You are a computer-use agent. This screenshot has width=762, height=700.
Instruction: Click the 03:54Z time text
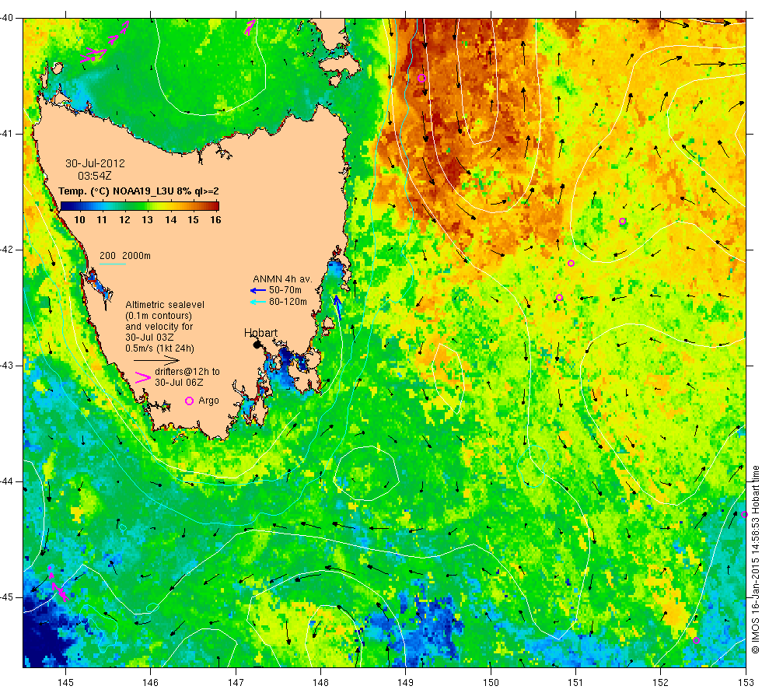point(95,176)
